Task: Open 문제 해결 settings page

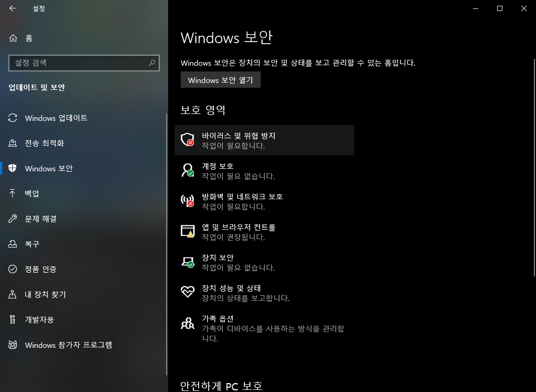Action: click(84, 219)
